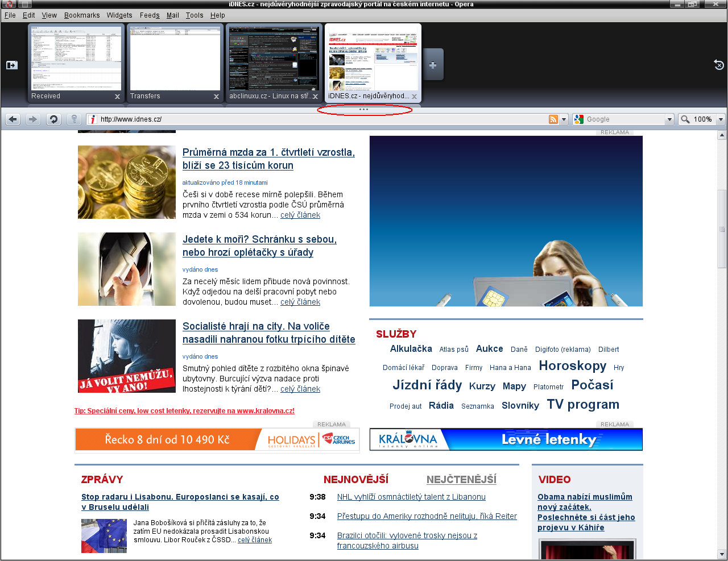The width and height of the screenshot is (728, 561).
Task: Toggle the panel sidebar icon at left
Action: coord(12,65)
